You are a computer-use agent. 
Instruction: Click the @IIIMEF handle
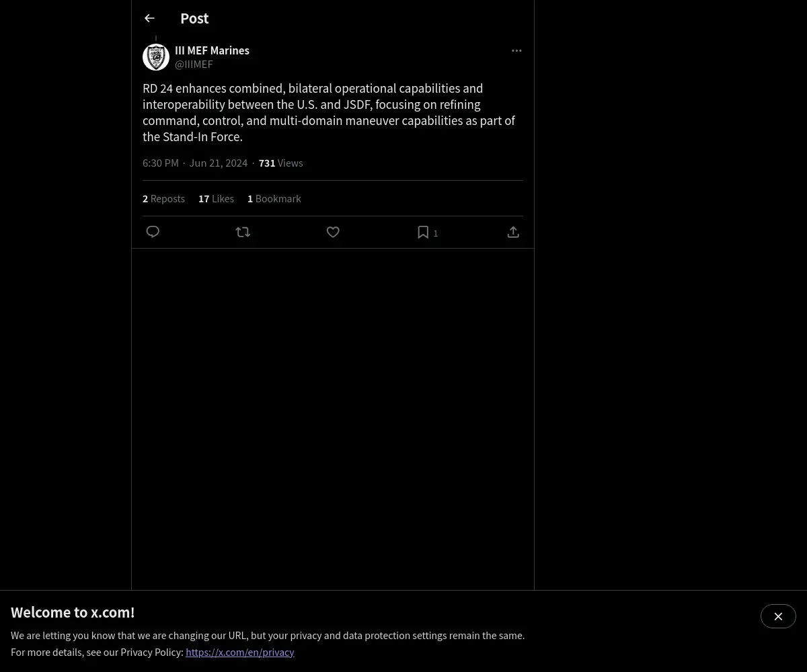tap(194, 64)
